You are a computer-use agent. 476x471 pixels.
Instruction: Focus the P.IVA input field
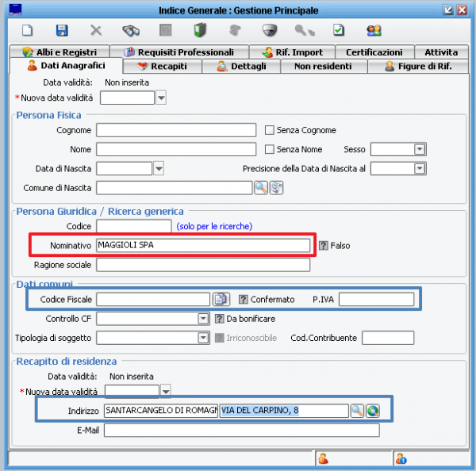point(376,299)
